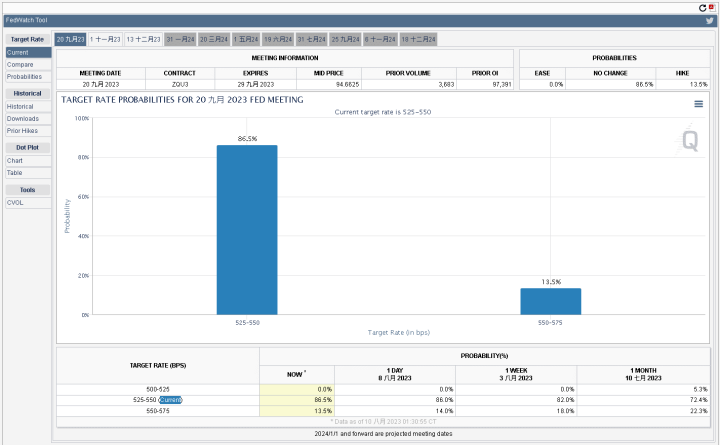Screen dimensions: 720x445
Task: Click the 1 MONTH 10 七月 2023 header
Action: pyautogui.click(x=643, y=374)
